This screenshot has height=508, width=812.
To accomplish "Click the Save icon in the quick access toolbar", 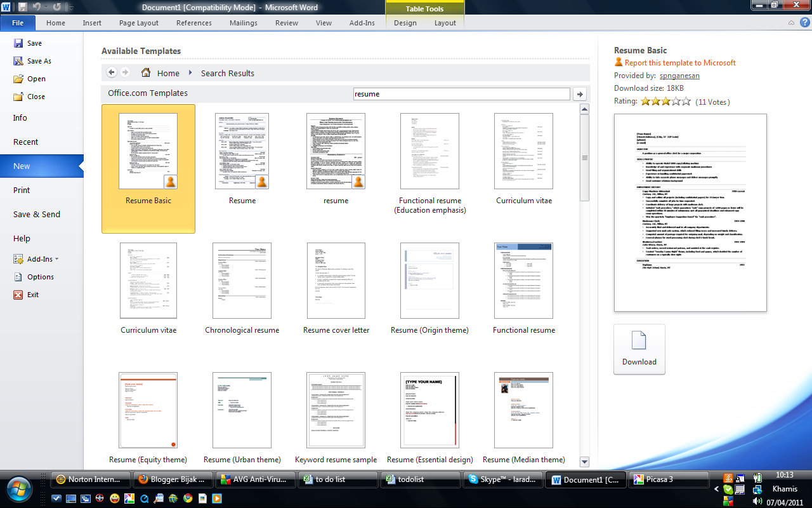I will coord(23,7).
